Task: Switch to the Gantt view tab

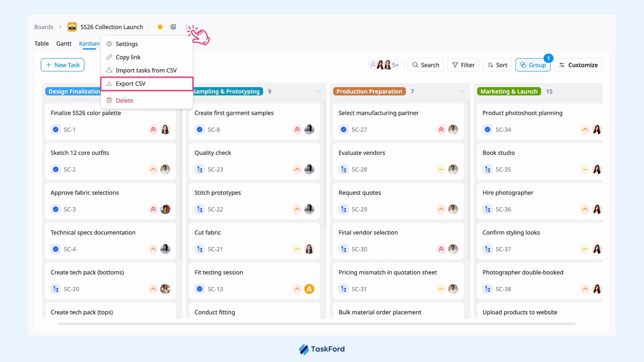Action: coord(64,43)
